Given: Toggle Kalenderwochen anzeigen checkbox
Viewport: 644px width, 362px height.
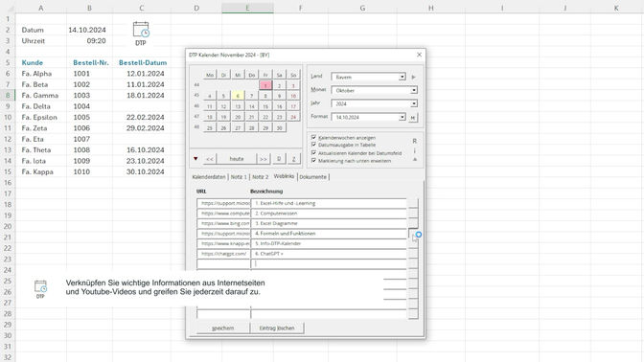Looking at the screenshot, I should click(313, 138).
